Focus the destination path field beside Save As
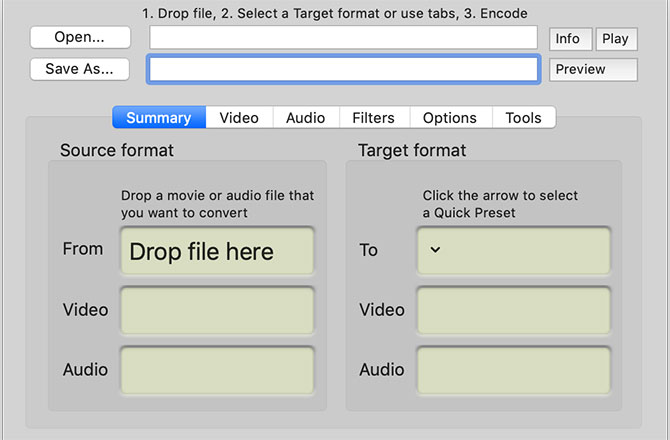Screen dimensions: 670x440 coord(343,69)
